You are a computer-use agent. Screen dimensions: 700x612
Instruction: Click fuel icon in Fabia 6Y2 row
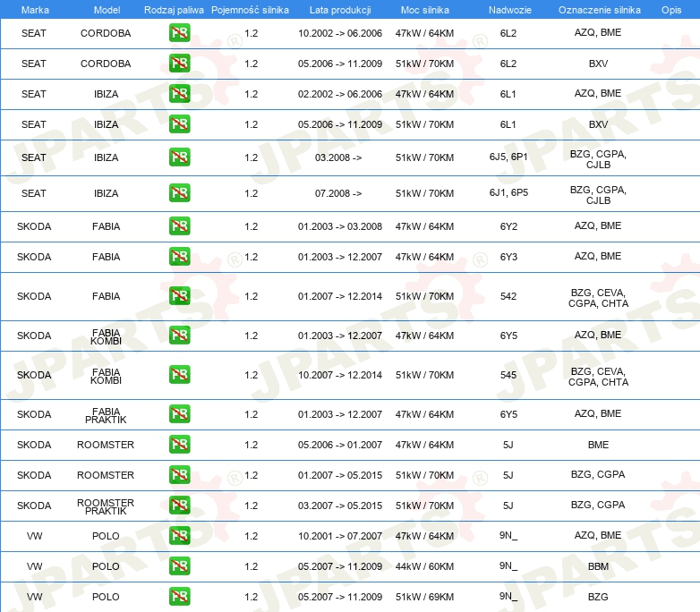click(x=179, y=225)
